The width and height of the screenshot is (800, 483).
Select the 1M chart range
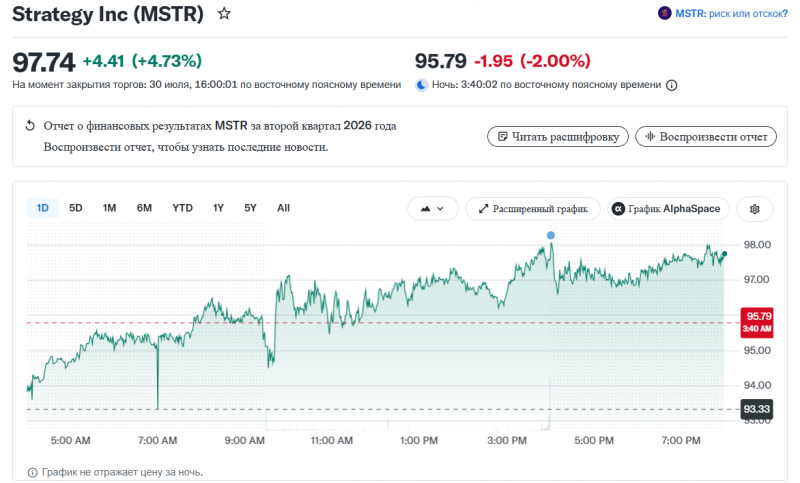click(109, 208)
